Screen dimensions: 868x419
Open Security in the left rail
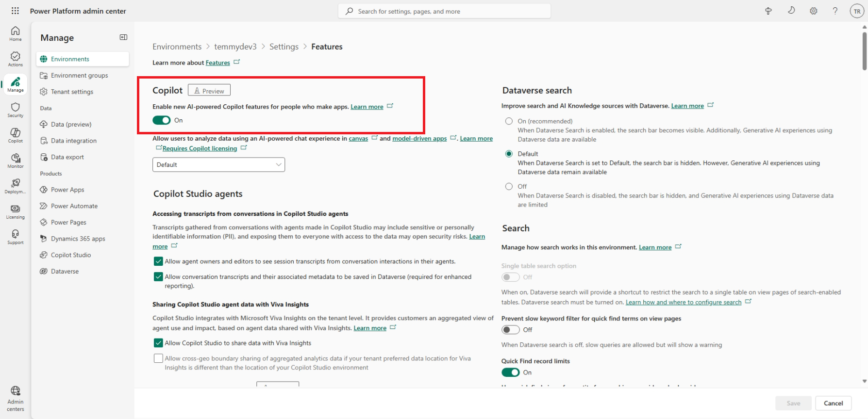(x=16, y=110)
